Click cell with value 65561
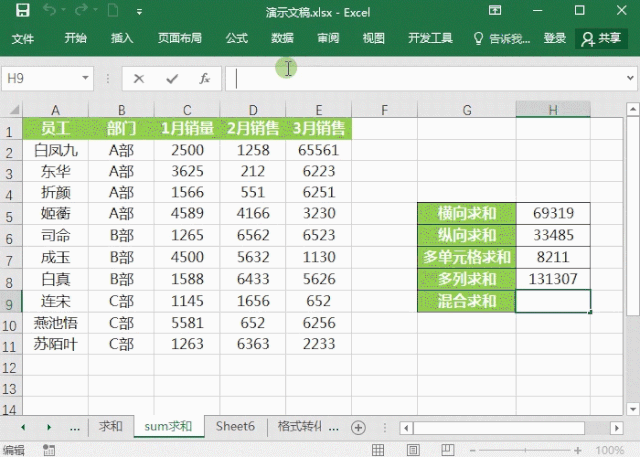640x457 pixels. (x=318, y=150)
